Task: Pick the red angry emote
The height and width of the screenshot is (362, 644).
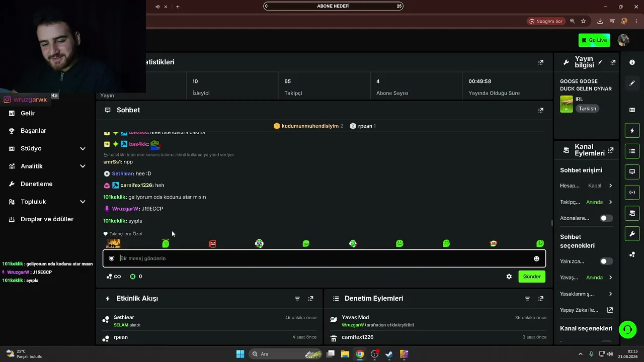Action: pyautogui.click(x=212, y=243)
